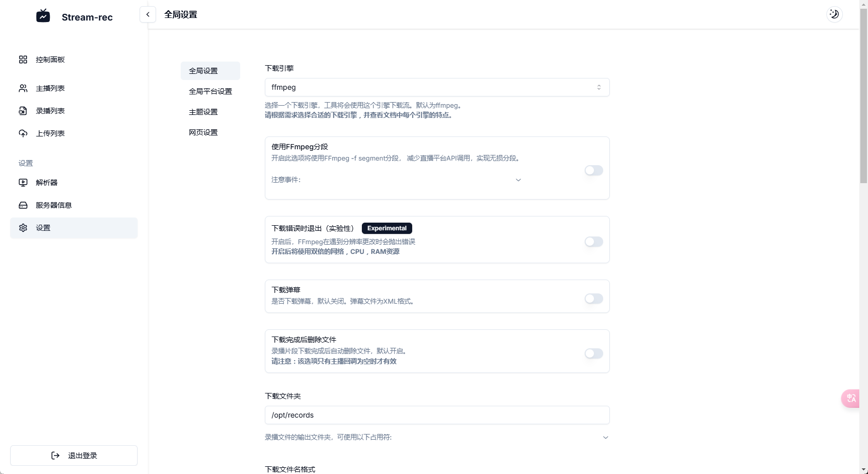This screenshot has height=474, width=868.
Task: Enable 使用FFmpeg分段 switch
Action: (x=594, y=170)
